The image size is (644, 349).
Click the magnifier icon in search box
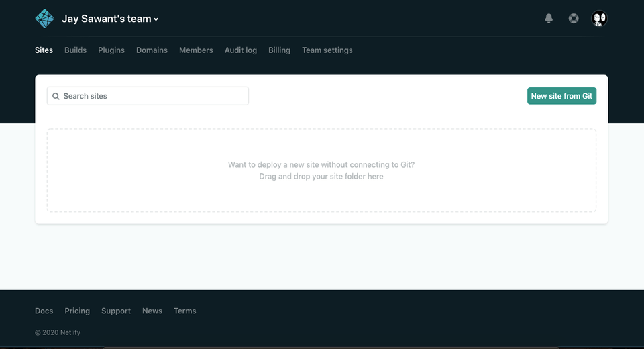(56, 96)
